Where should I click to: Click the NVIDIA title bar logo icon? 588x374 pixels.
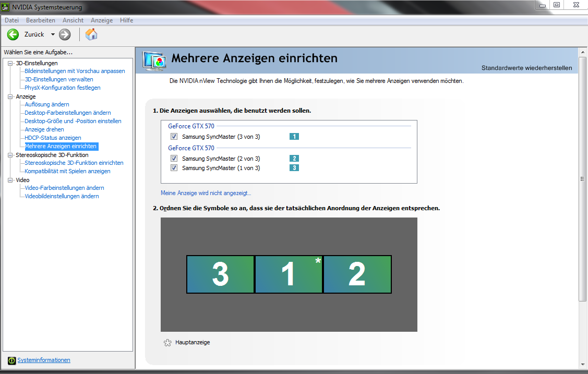coord(5,7)
